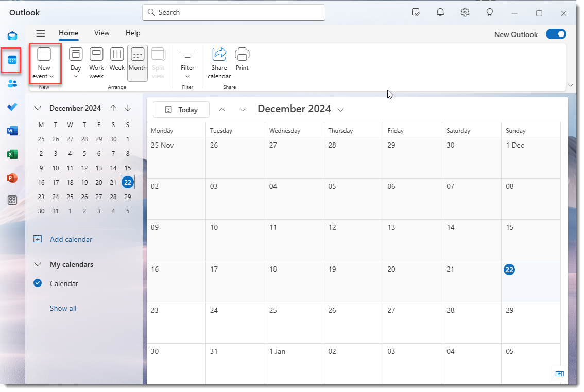Screen dimensions: 584x392
Task: Click the Today button
Action: tap(181, 109)
